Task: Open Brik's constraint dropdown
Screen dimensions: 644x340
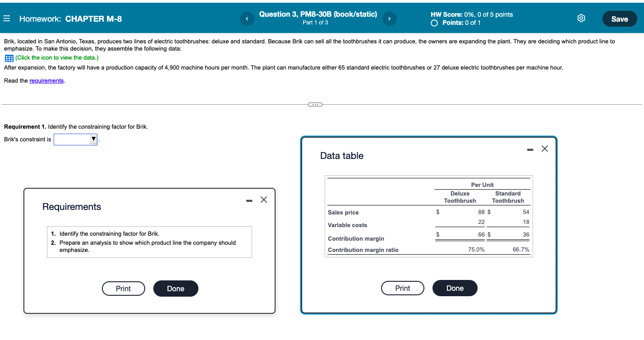Action: click(76, 140)
